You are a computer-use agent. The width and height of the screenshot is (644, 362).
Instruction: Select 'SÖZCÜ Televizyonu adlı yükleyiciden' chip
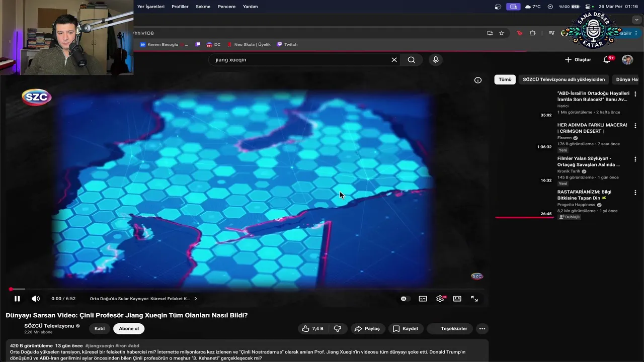pos(564,79)
